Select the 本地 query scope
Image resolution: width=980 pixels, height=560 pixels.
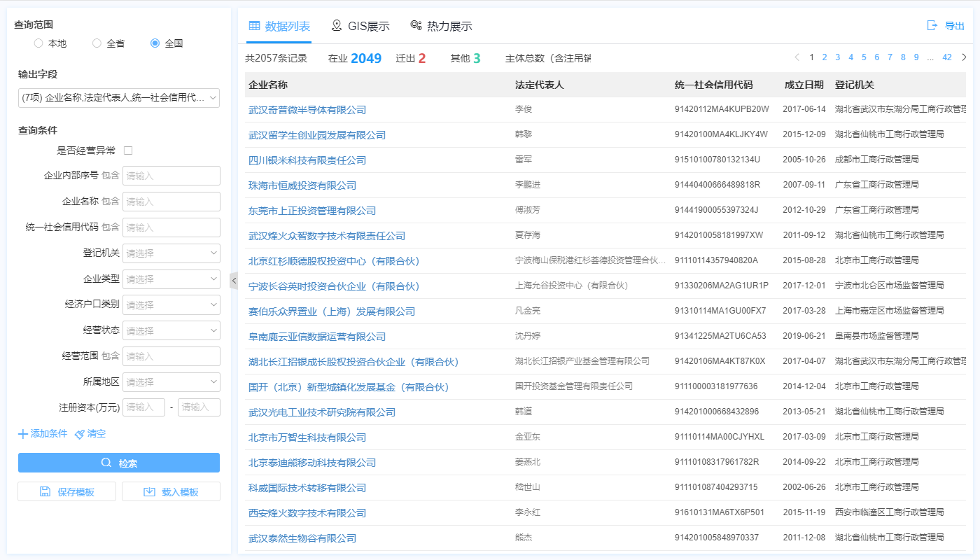(x=38, y=43)
